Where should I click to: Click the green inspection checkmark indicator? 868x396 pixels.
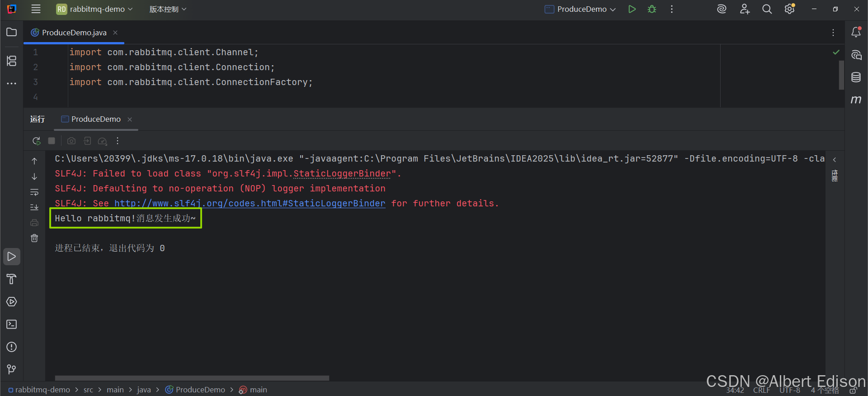tap(836, 52)
